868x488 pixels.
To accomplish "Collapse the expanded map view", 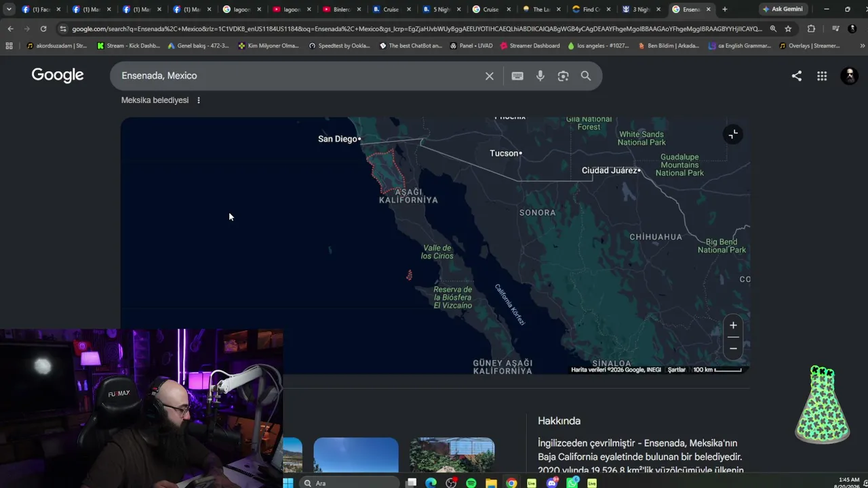I will 733,134.
